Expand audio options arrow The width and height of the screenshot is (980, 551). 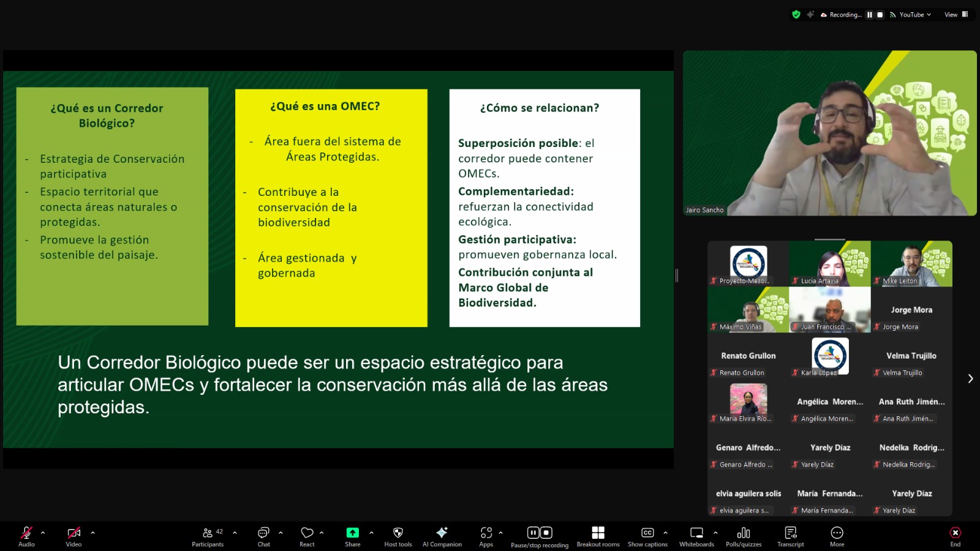43,533
